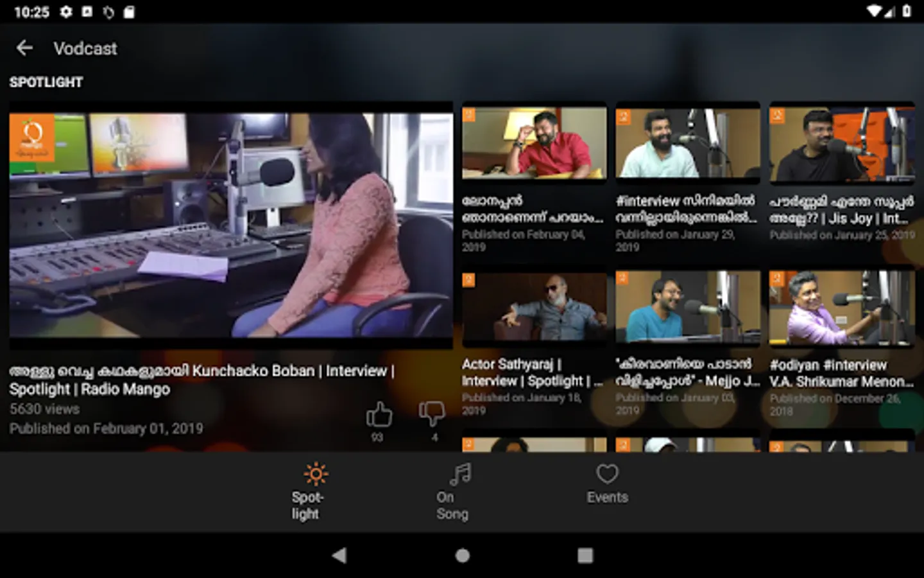This screenshot has height=578, width=924.
Task: Open the Actor Sathyaraj interview thumbnail
Action: tap(534, 308)
